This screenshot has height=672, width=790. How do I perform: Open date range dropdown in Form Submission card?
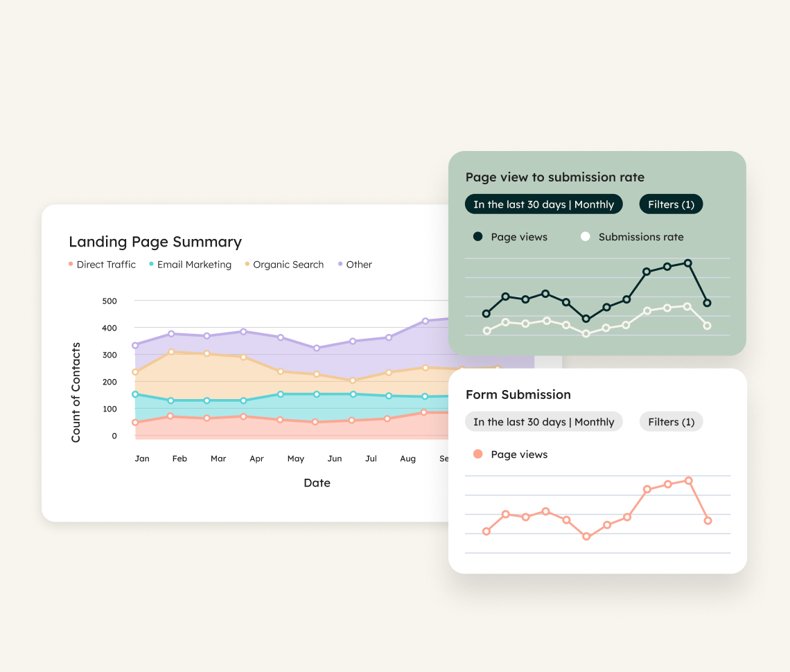coord(543,422)
